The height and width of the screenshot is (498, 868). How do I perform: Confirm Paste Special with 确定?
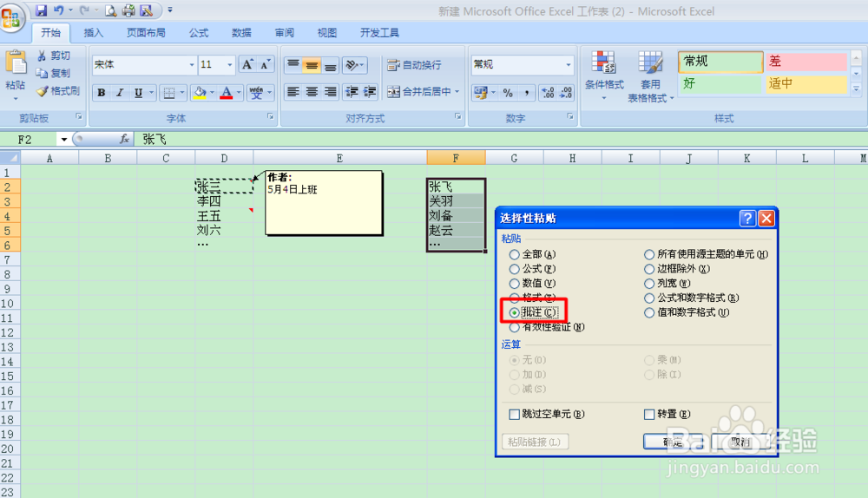673,442
